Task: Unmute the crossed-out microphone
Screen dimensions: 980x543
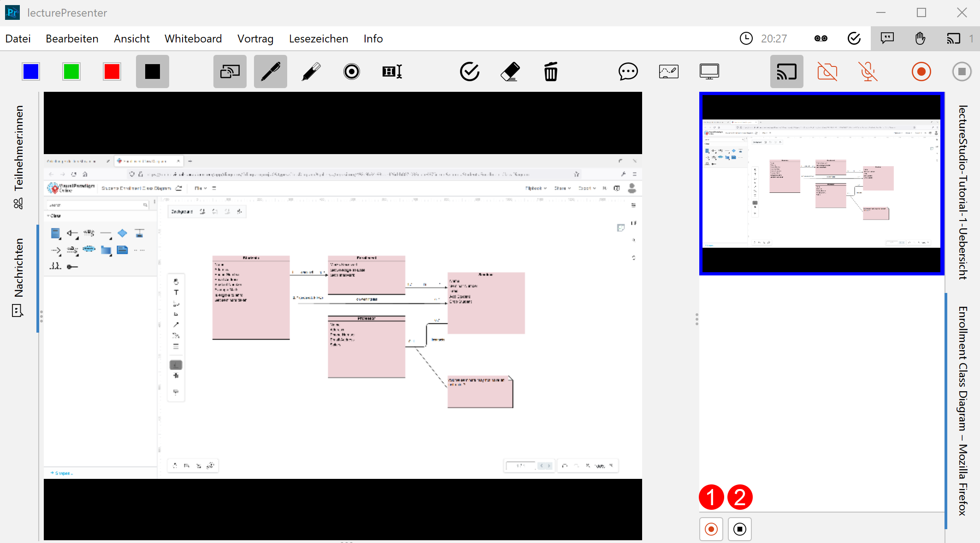Action: (x=868, y=72)
